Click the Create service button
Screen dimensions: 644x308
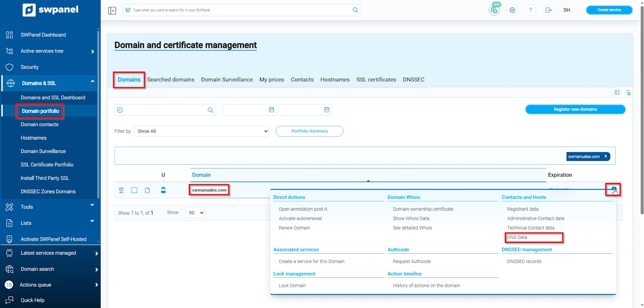click(x=609, y=10)
